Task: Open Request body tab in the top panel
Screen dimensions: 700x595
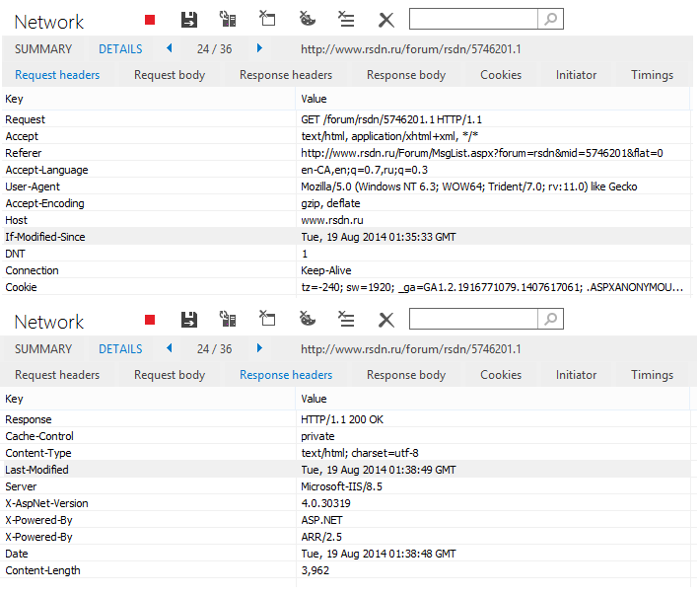Action: (x=170, y=75)
